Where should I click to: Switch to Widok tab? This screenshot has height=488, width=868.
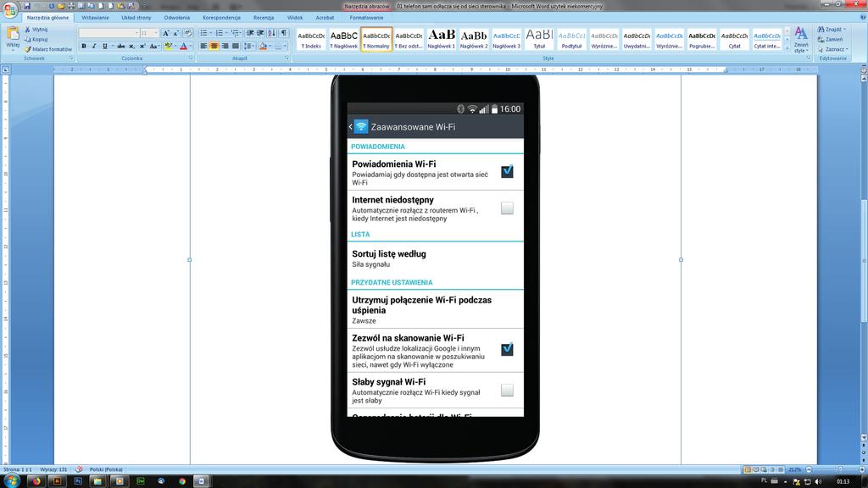(x=295, y=18)
